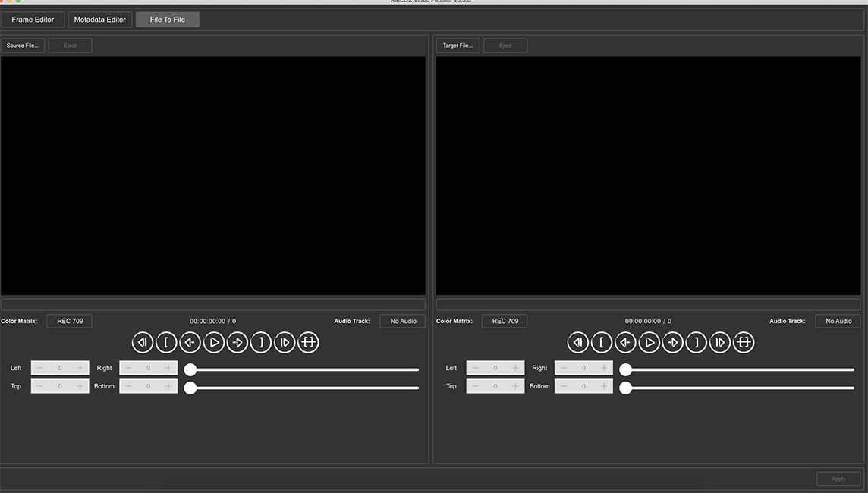
Task: Decrease target Top crop value
Action: pos(475,386)
